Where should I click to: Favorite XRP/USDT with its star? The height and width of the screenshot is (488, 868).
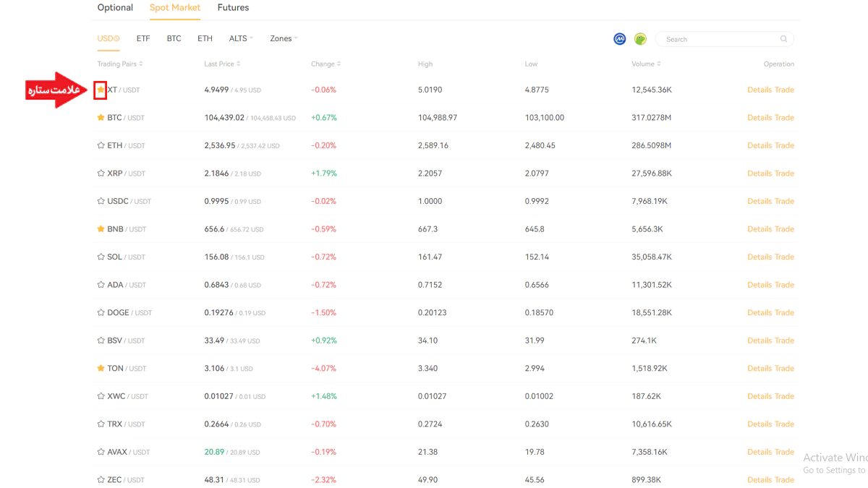tap(101, 174)
